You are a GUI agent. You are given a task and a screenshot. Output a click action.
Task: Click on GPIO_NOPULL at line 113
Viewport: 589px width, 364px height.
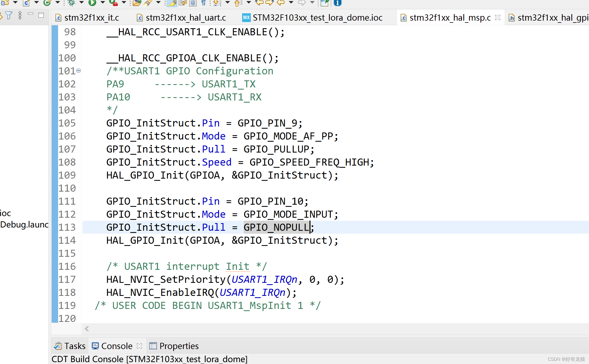[277, 227]
